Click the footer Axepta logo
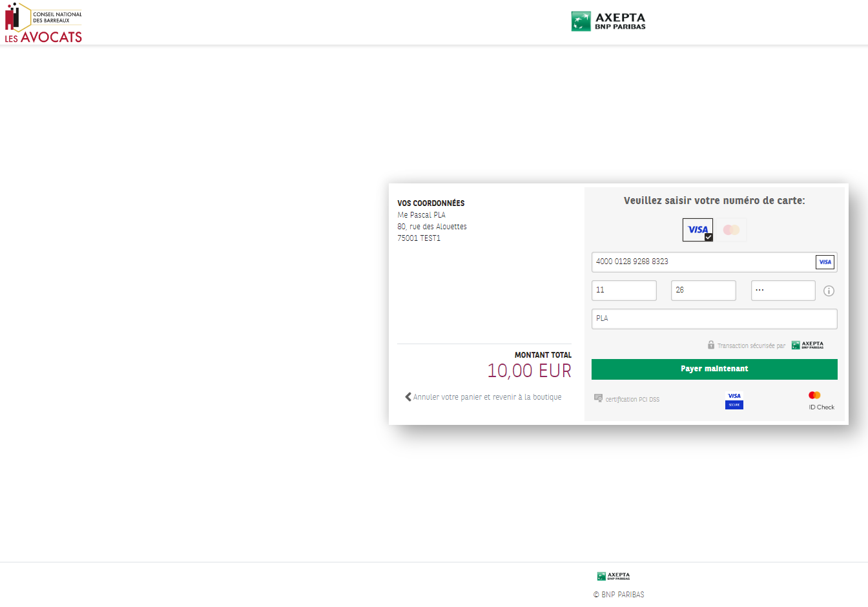This screenshot has width=868, height=607. click(x=614, y=576)
